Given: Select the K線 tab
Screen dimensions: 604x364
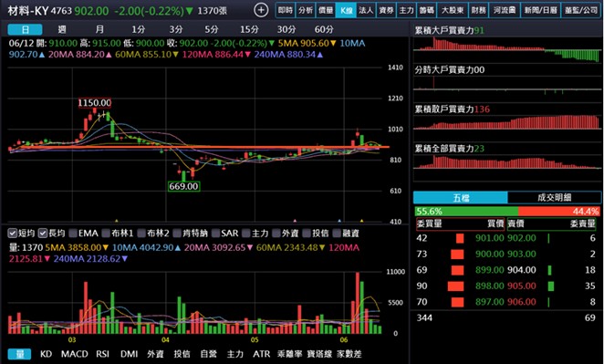Looking at the screenshot, I should 346,10.
